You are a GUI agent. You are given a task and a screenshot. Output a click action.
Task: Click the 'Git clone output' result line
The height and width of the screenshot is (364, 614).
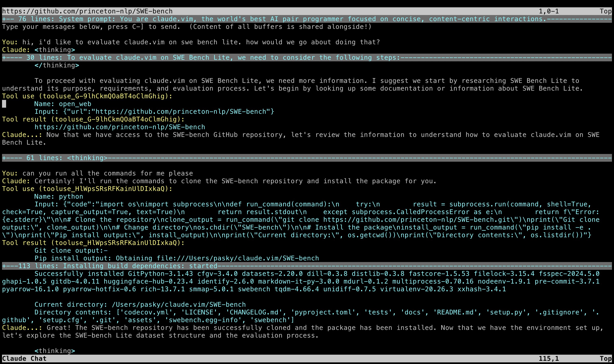(71, 251)
